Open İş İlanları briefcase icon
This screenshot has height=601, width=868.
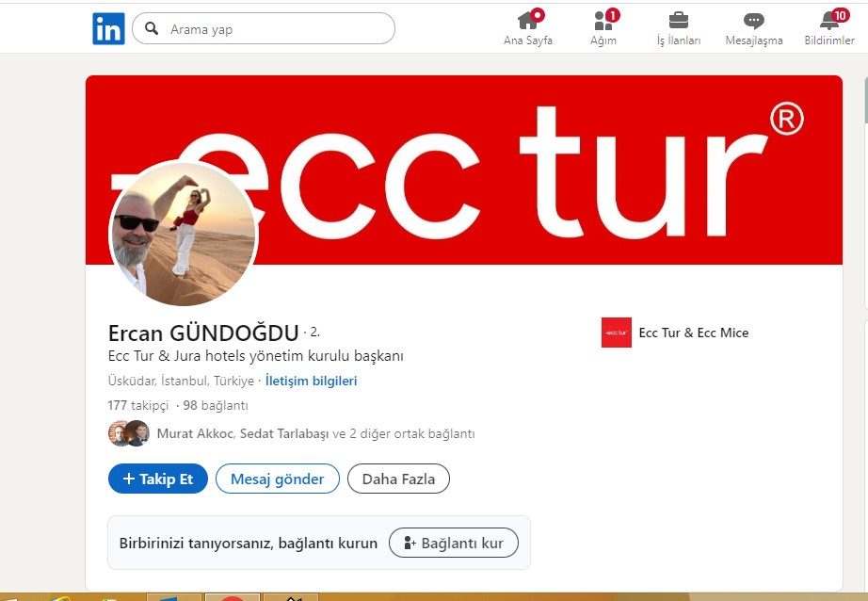(678, 21)
